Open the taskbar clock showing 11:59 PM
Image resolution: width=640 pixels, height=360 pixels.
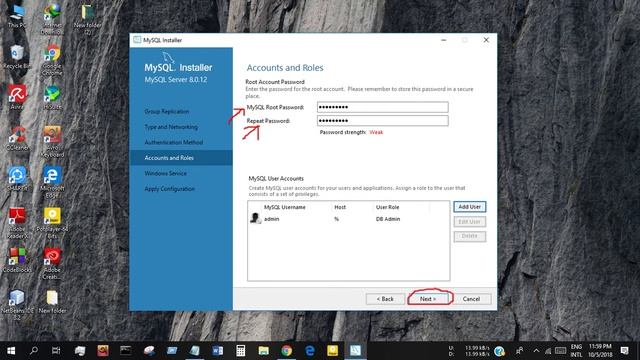[600, 351]
